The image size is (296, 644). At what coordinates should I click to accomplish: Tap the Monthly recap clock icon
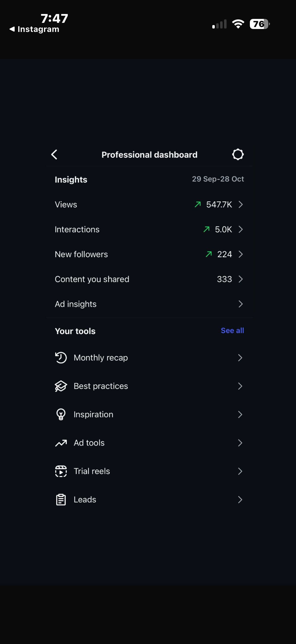pyautogui.click(x=61, y=358)
